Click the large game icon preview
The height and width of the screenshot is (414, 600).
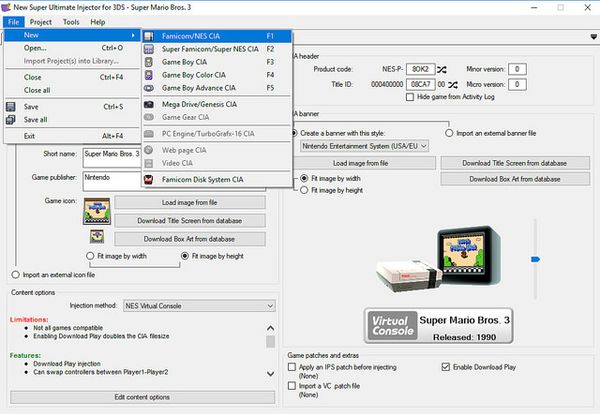point(97,211)
